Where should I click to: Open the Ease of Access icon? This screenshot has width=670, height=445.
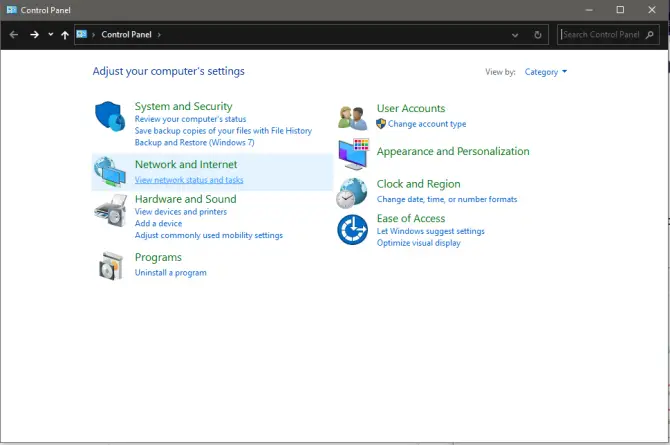(x=352, y=230)
